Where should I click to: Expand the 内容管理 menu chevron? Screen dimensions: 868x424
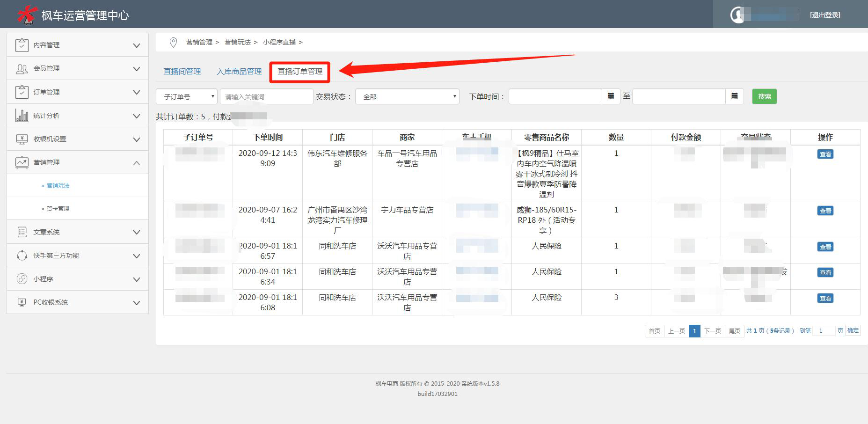pos(137,45)
